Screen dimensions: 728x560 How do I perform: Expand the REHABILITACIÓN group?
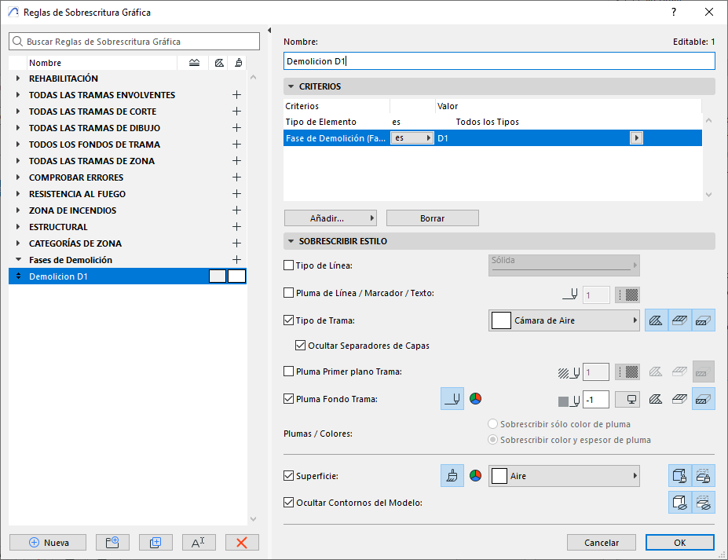coord(18,79)
